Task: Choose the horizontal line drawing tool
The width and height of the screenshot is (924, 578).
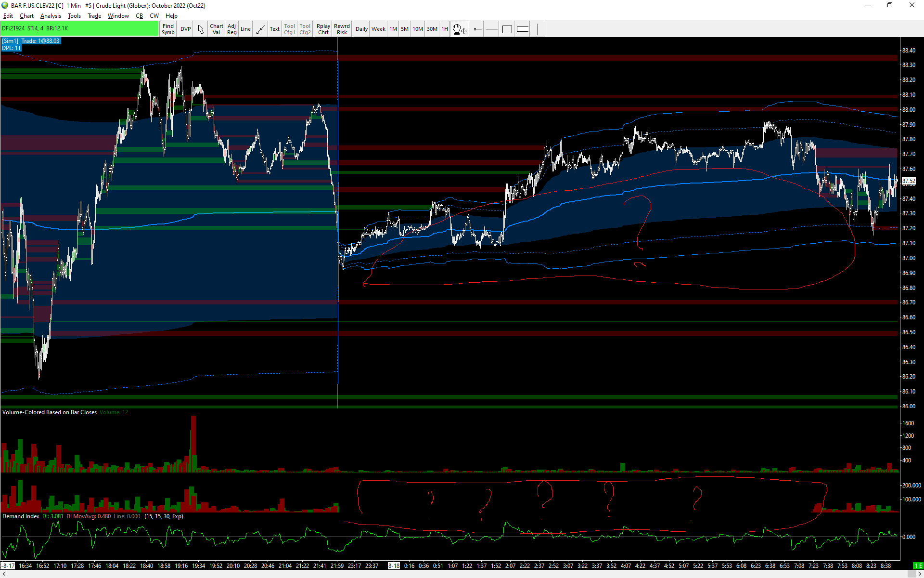Action: (491, 29)
